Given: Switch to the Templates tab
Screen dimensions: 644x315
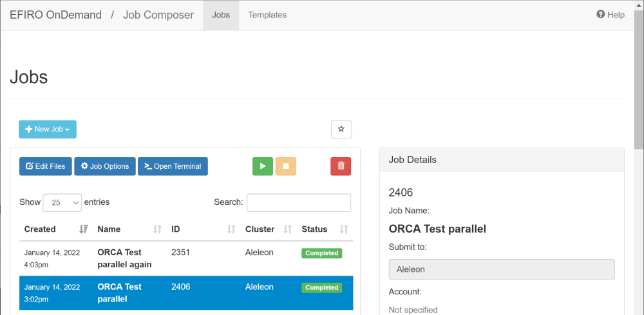Looking at the screenshot, I should tap(267, 15).
